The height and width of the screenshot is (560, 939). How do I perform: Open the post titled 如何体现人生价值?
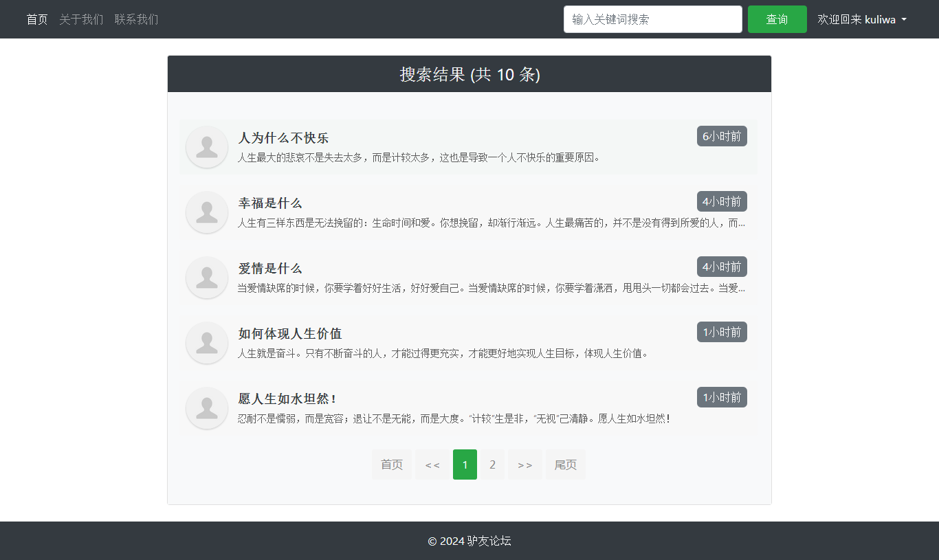(x=289, y=334)
